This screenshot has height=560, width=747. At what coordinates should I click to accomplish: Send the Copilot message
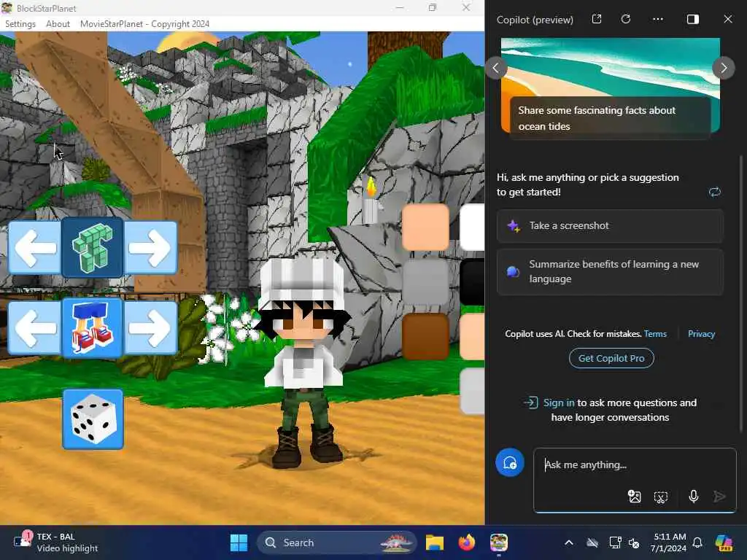(719, 497)
